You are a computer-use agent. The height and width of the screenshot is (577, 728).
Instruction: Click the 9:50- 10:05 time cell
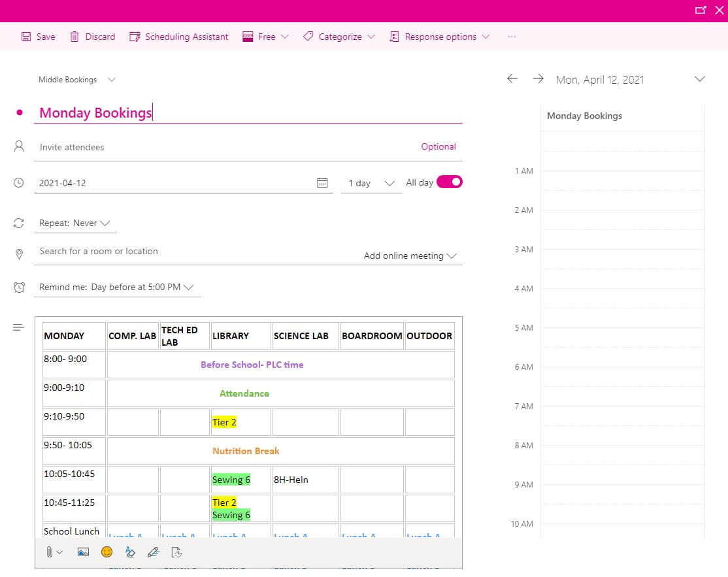click(x=74, y=451)
